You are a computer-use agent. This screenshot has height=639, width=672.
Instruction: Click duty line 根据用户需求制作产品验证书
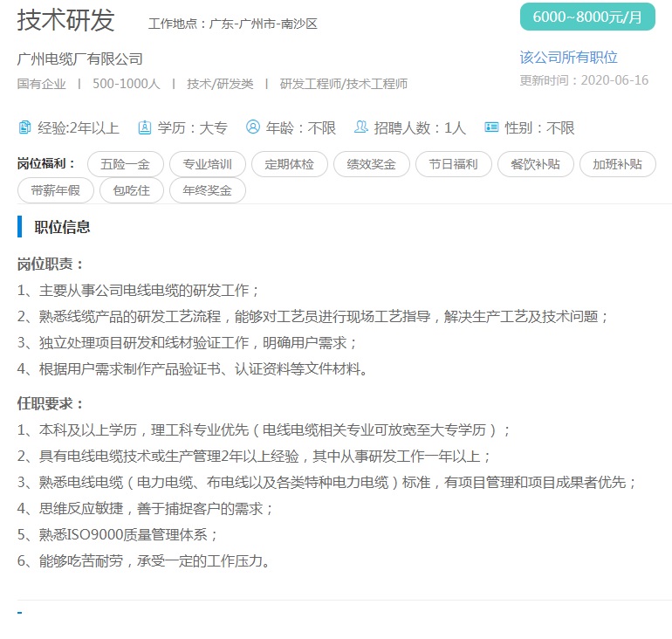click(x=192, y=369)
